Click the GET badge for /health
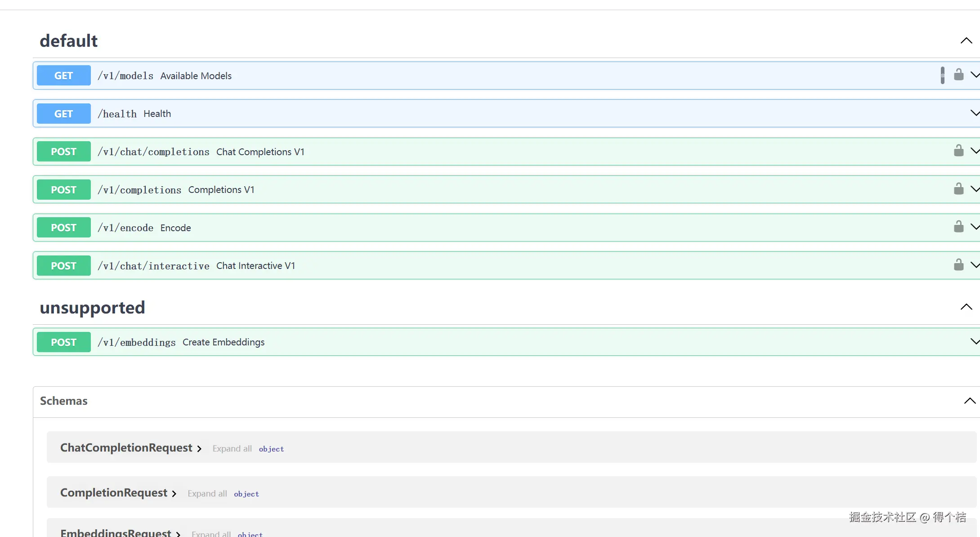Image resolution: width=980 pixels, height=537 pixels. (x=63, y=114)
